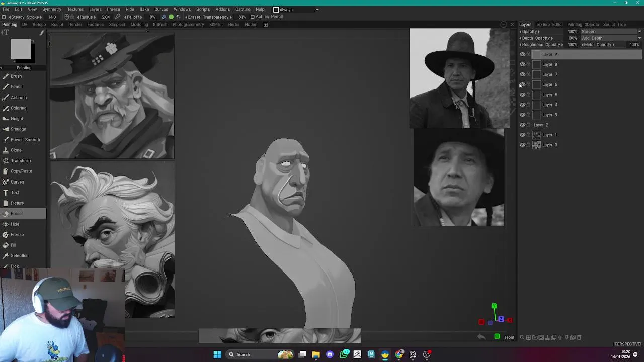The height and width of the screenshot is (362, 644).
Task: Click the Falloff decrease arrow
Action: click(x=125, y=17)
